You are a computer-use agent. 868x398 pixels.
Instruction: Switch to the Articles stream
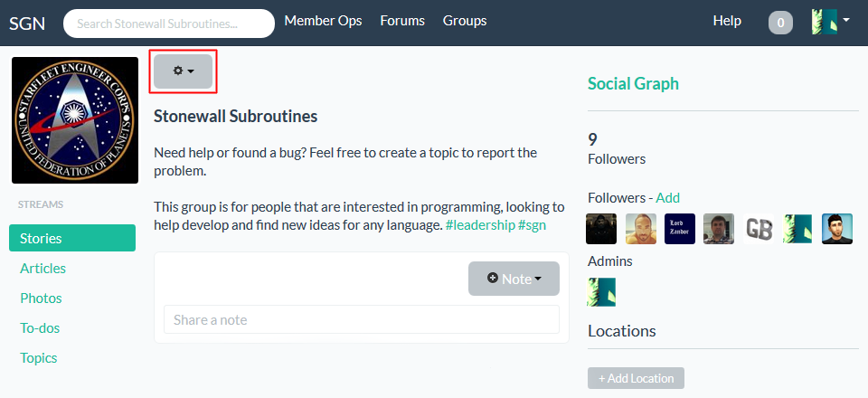[43, 268]
